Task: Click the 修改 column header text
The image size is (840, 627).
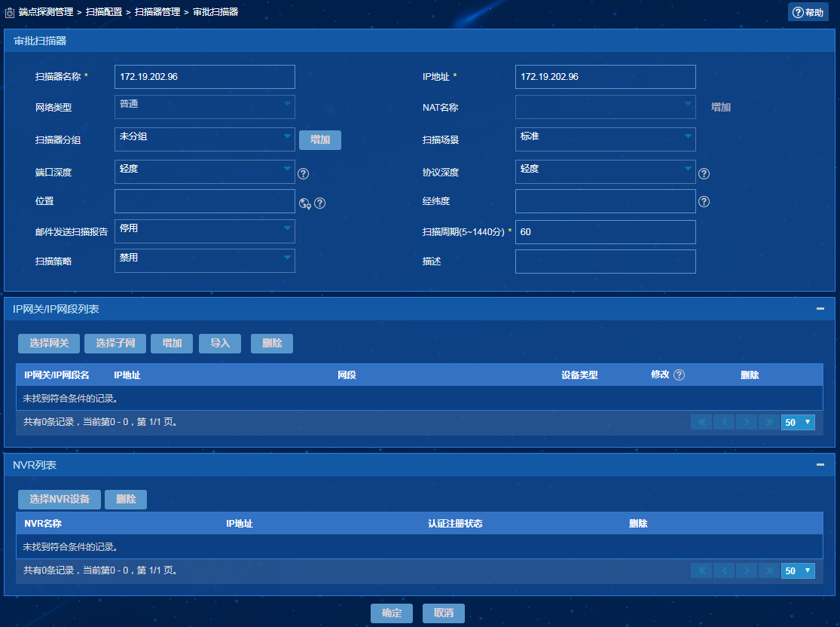Action: pos(660,375)
